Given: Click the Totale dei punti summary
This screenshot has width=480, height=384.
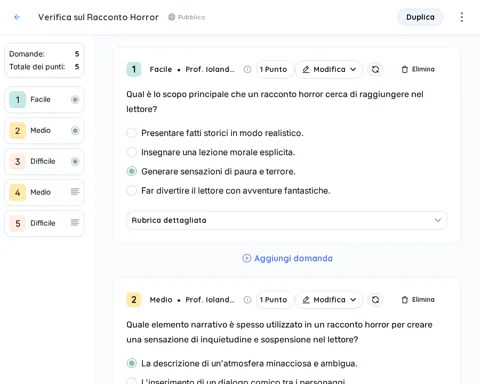Looking at the screenshot, I should (44, 67).
